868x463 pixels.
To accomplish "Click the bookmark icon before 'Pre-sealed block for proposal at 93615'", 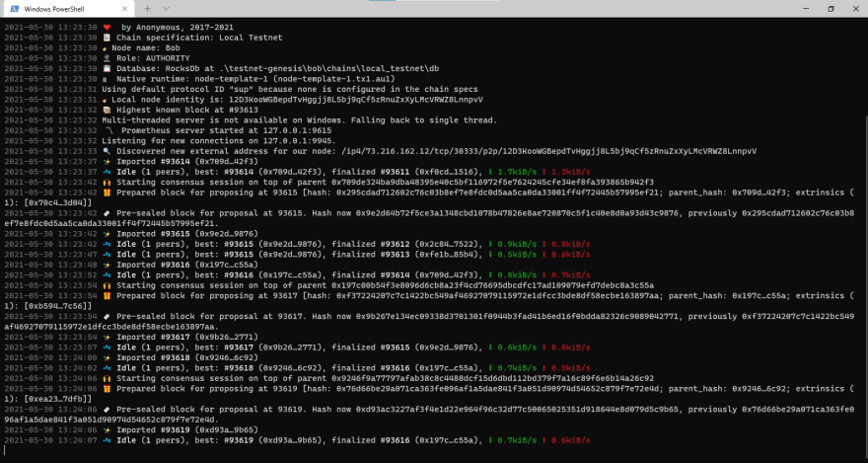I will [x=107, y=213].
